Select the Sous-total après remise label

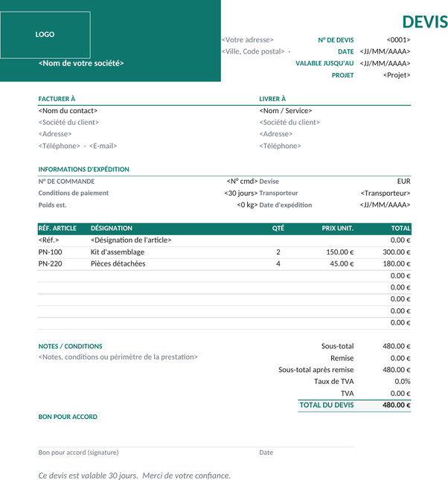pos(316,370)
